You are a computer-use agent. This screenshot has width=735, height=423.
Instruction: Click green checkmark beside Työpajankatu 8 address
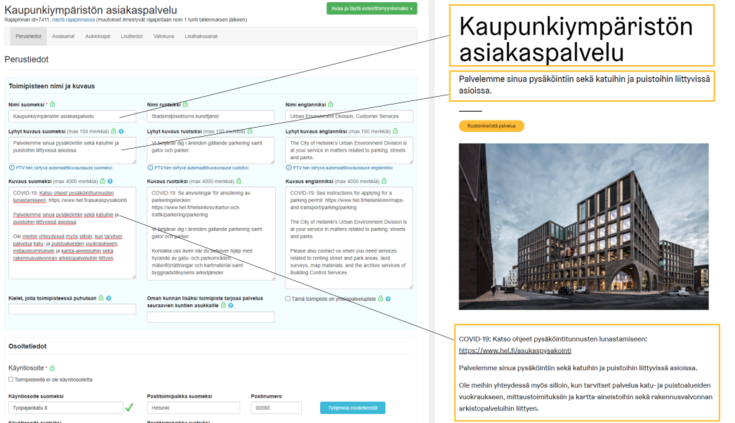128,407
